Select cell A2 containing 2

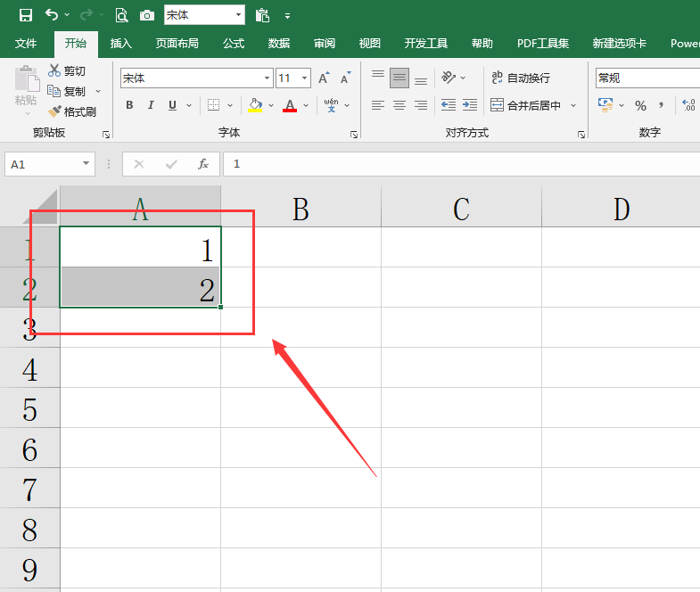[x=140, y=287]
